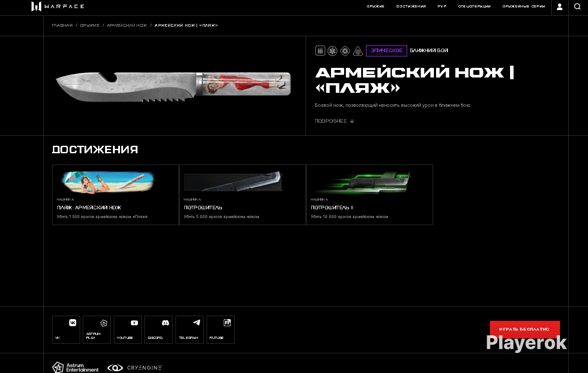
Task: Click the Warface logo
Action: pyautogui.click(x=58, y=6)
